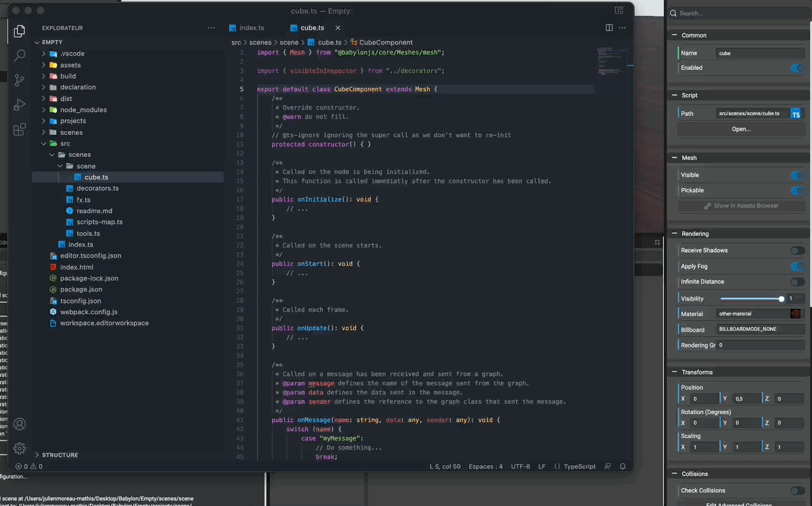This screenshot has width=812, height=506.
Task: Click the Open... button under Script
Action: pos(740,129)
